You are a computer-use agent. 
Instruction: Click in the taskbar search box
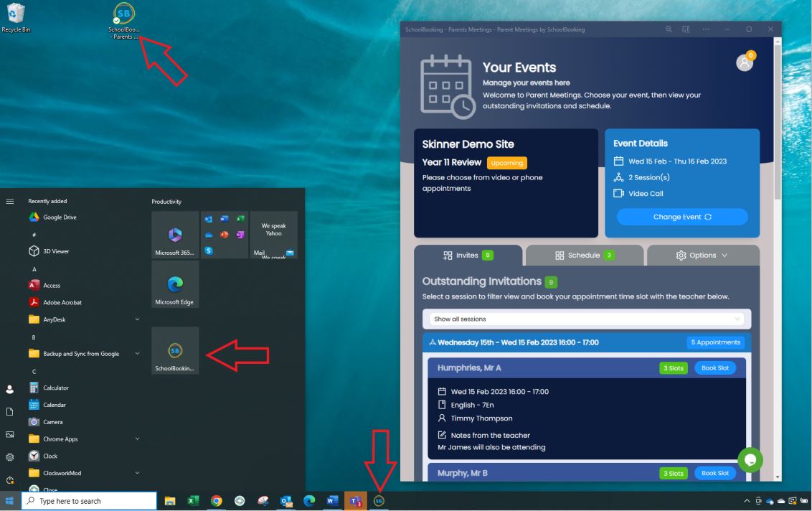[89, 501]
